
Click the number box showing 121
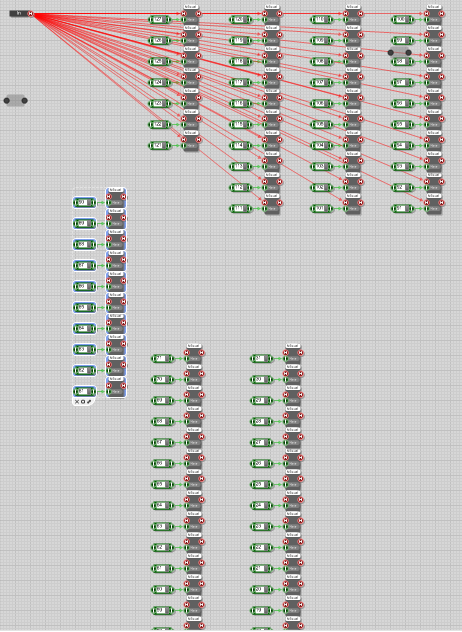coord(160,146)
